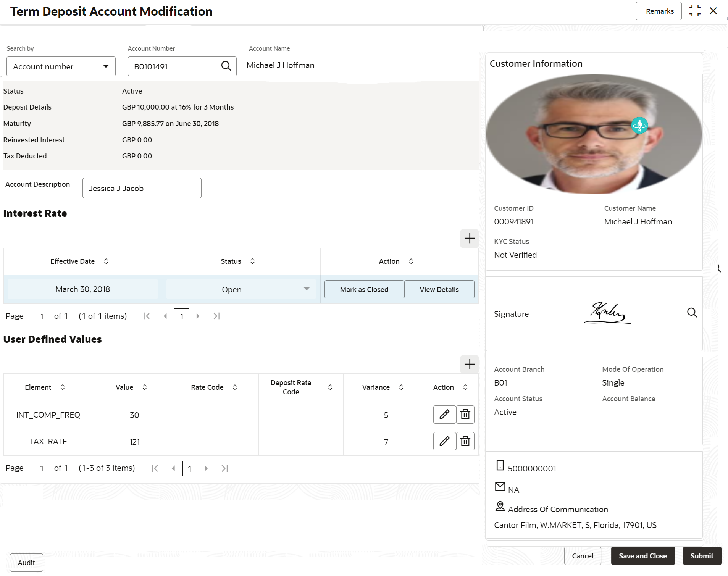Delete the INT_COMP_FREQ row

coord(465,415)
